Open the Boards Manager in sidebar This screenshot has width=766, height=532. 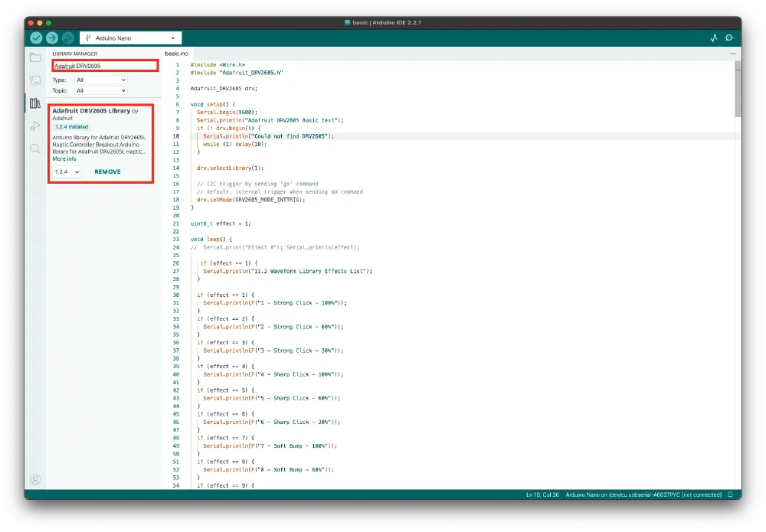tap(35, 80)
